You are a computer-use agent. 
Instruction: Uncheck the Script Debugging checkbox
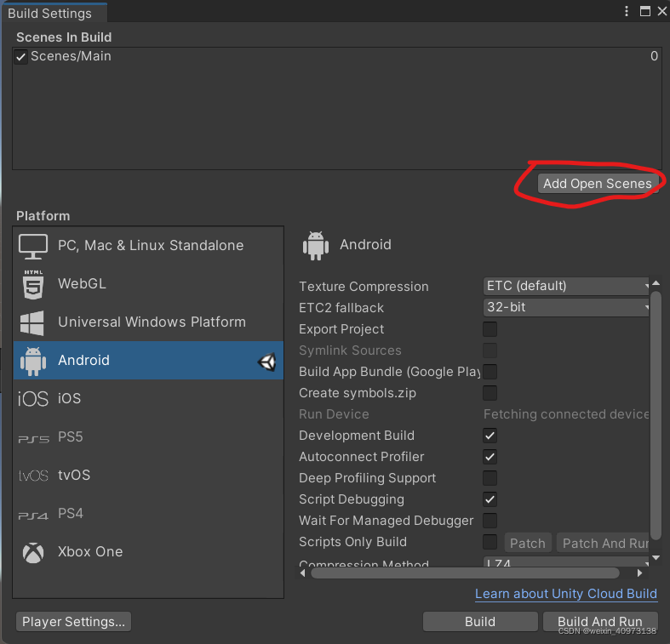(490, 499)
